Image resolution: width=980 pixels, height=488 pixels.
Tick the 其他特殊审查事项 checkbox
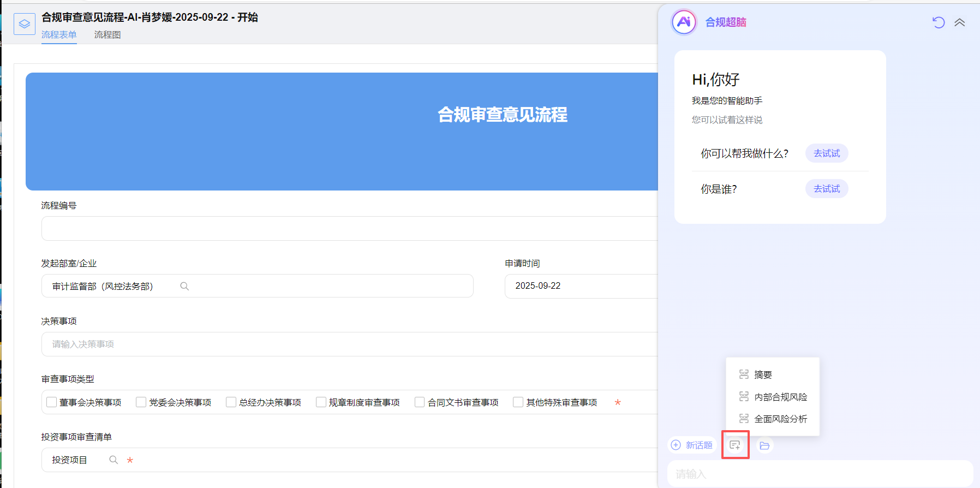pyautogui.click(x=518, y=402)
